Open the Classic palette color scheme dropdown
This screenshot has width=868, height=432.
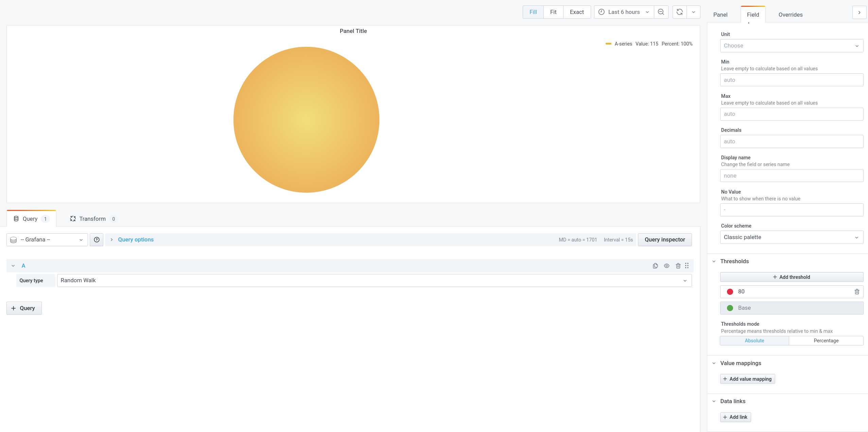point(791,237)
